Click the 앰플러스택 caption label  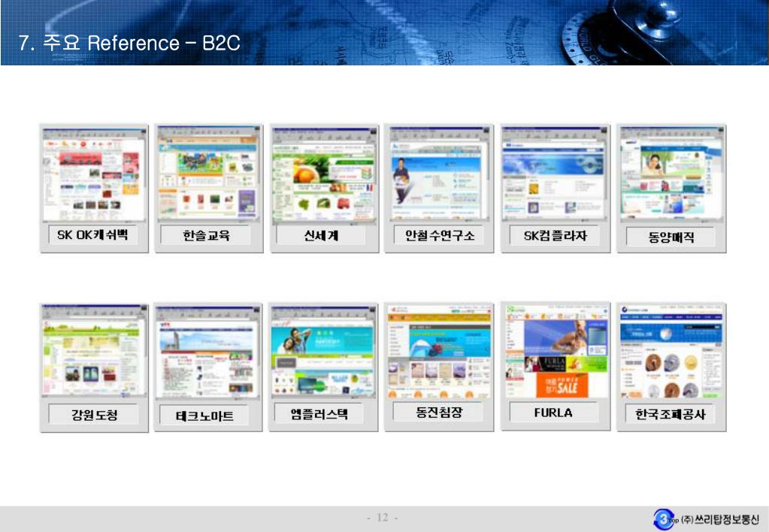319,414
